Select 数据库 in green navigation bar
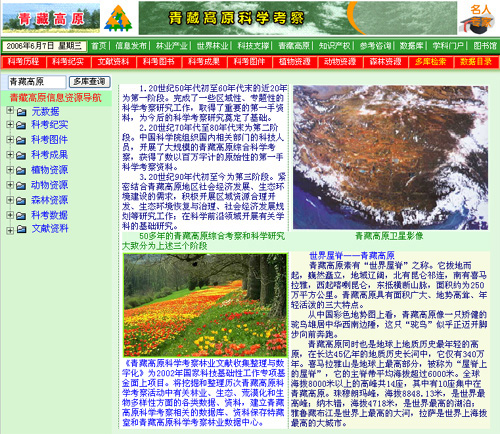 [x=411, y=46]
